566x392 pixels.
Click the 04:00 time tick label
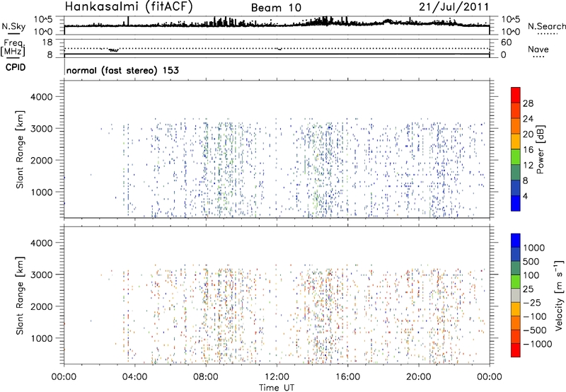pos(134,377)
